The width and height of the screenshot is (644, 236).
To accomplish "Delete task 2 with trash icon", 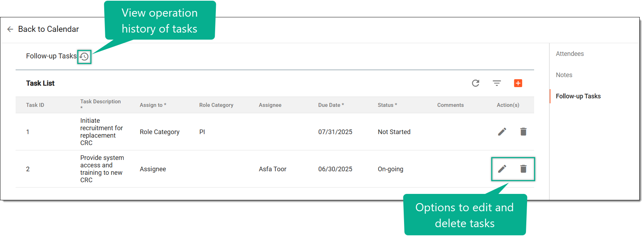I will pos(523,169).
